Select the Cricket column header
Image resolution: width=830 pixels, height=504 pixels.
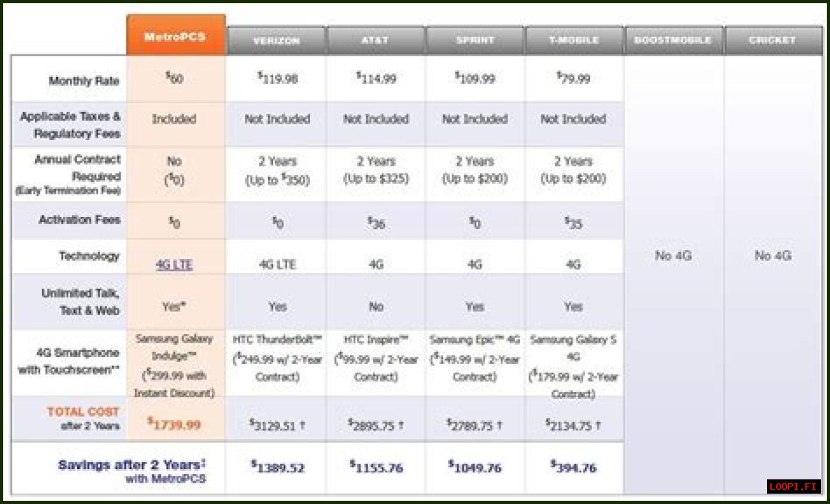pyautogui.click(x=772, y=40)
